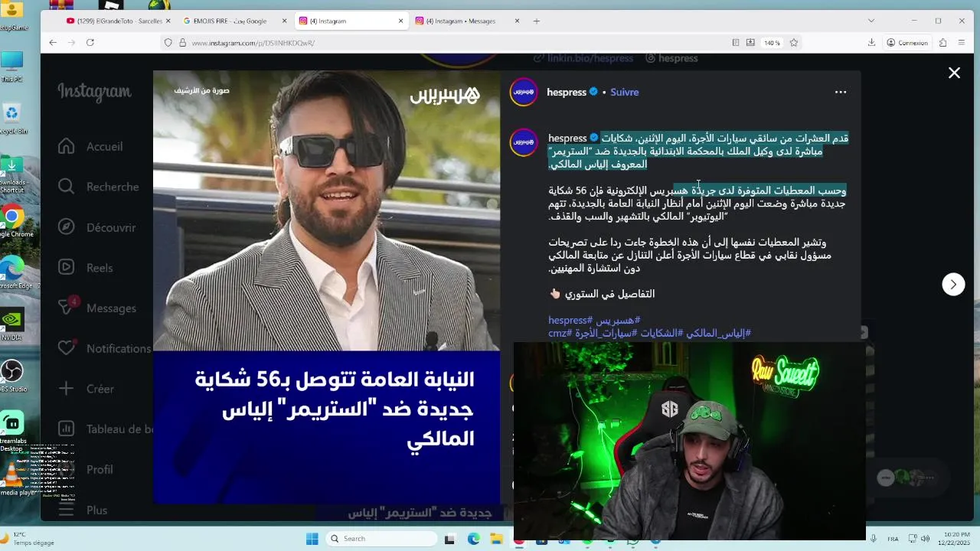980x551 pixels.
Task: Open Task View on taskbar
Action: [x=449, y=539]
